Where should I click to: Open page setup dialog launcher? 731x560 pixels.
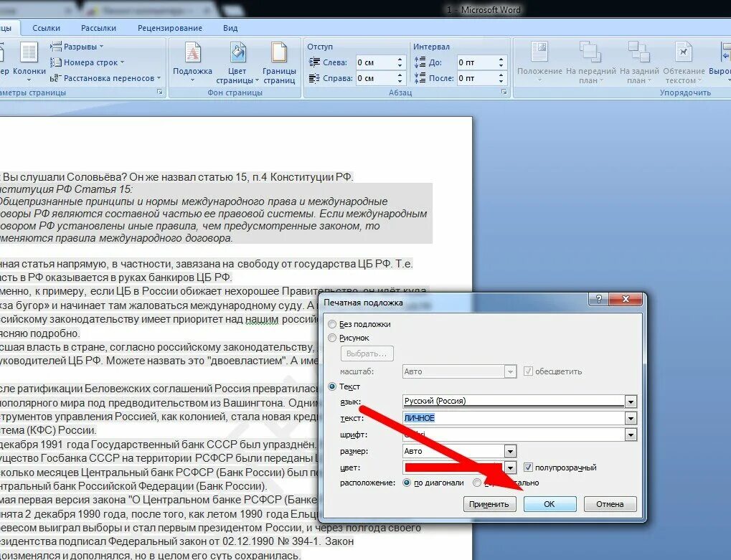(160, 92)
